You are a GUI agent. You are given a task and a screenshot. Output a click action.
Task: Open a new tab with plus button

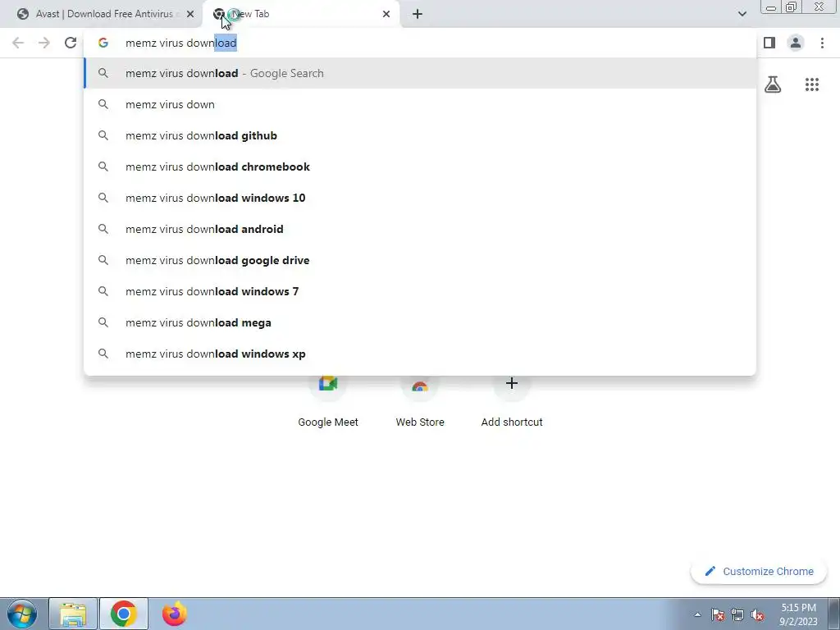point(418,14)
